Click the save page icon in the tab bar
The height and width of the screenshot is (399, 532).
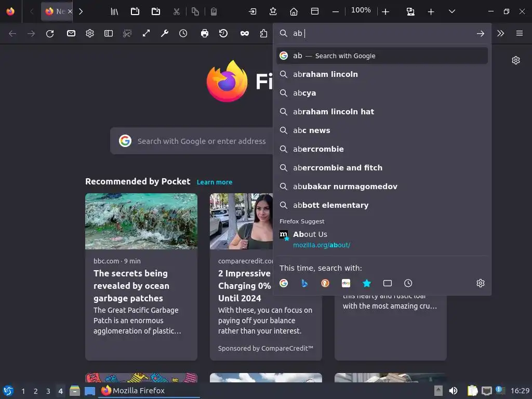(156, 11)
